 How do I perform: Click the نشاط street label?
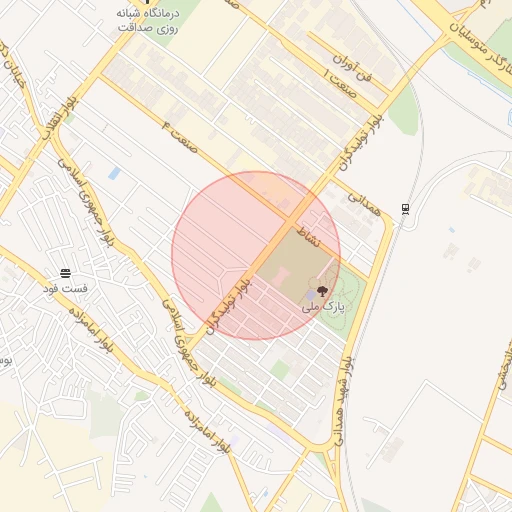point(308,237)
